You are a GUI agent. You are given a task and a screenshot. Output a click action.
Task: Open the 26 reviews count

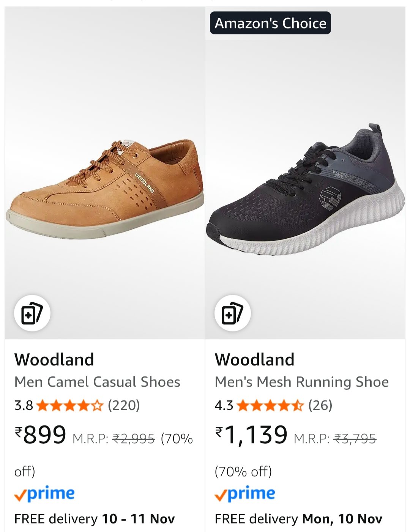(x=320, y=405)
